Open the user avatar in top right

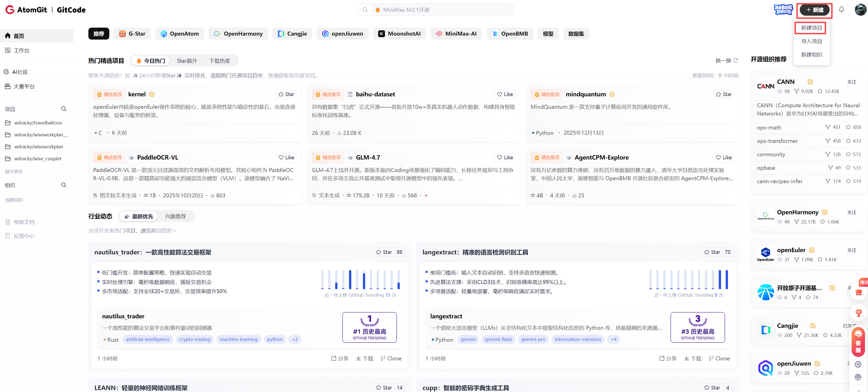tap(860, 10)
